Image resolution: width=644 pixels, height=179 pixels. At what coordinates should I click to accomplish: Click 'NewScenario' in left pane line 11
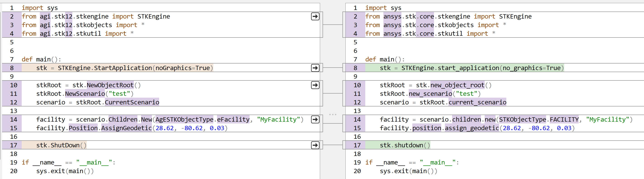pos(85,94)
